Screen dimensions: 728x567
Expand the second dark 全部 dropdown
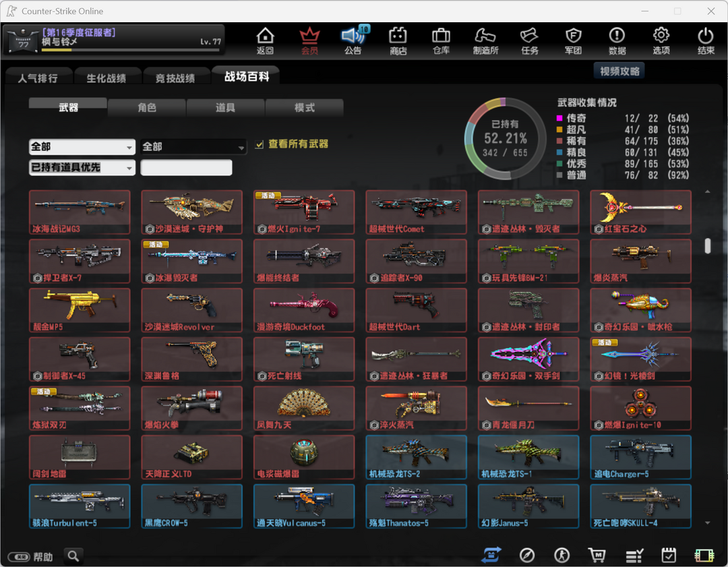(x=193, y=147)
